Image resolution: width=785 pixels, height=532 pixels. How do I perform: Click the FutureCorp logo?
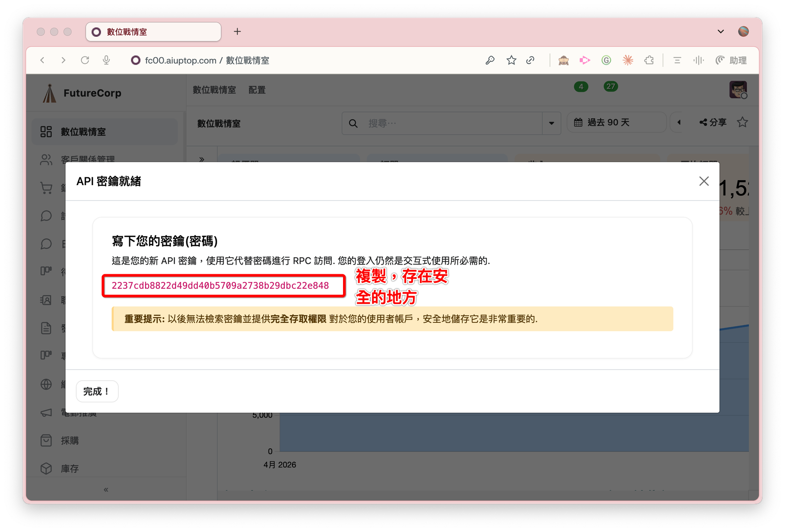pos(81,93)
